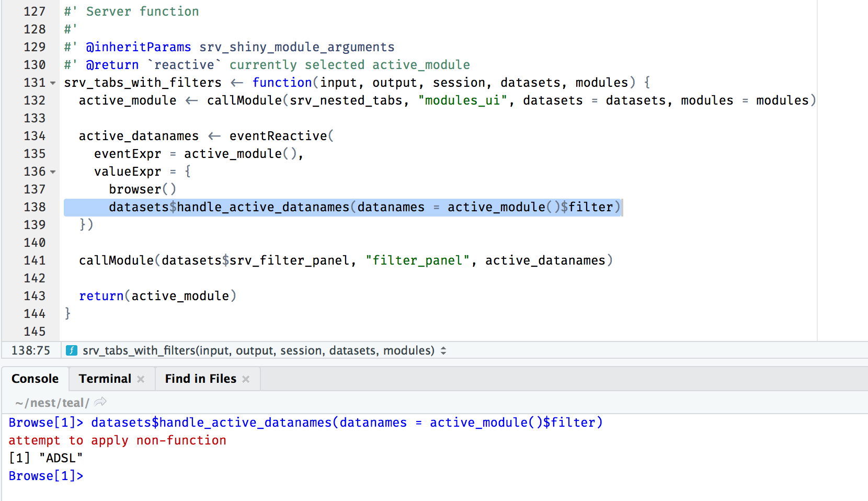
Task: Open the function navigation dropdown in the status bar
Action: point(443,350)
